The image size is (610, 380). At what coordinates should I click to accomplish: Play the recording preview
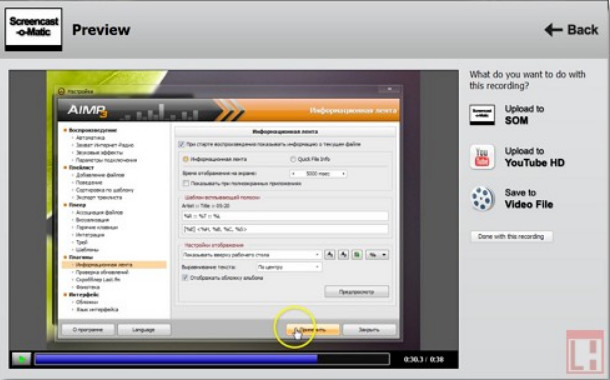coord(21,359)
